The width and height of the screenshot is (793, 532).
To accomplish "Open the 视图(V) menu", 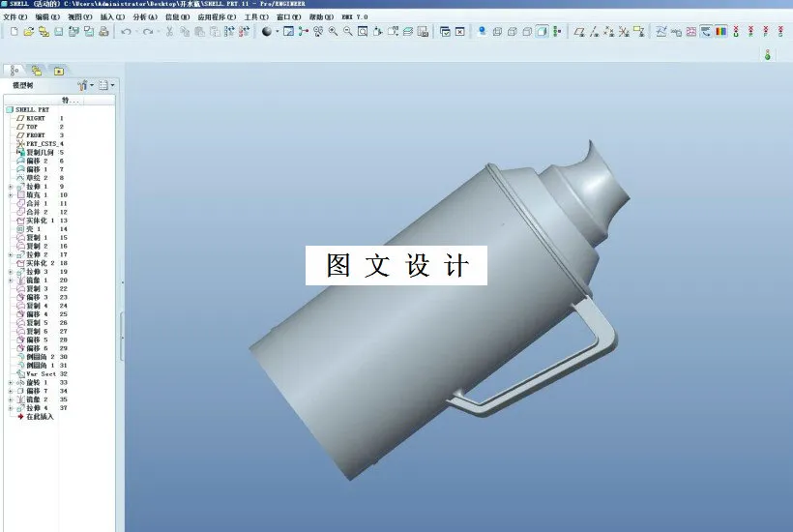I will (x=80, y=16).
